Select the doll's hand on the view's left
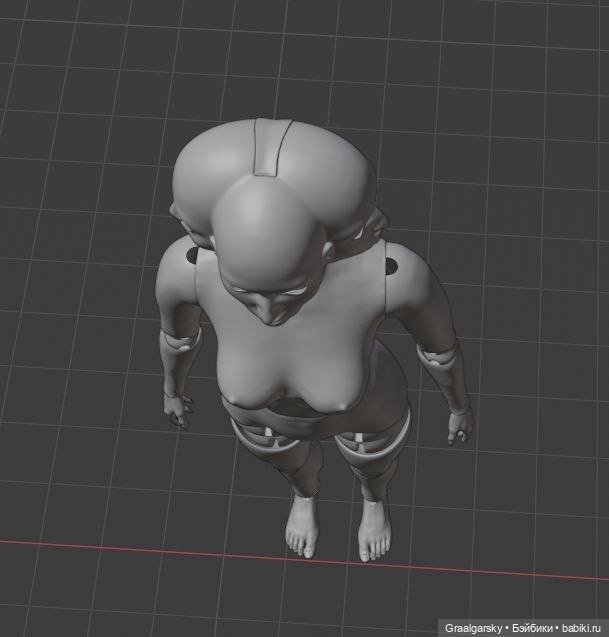Image resolution: width=609 pixels, height=637 pixels. coord(178,409)
